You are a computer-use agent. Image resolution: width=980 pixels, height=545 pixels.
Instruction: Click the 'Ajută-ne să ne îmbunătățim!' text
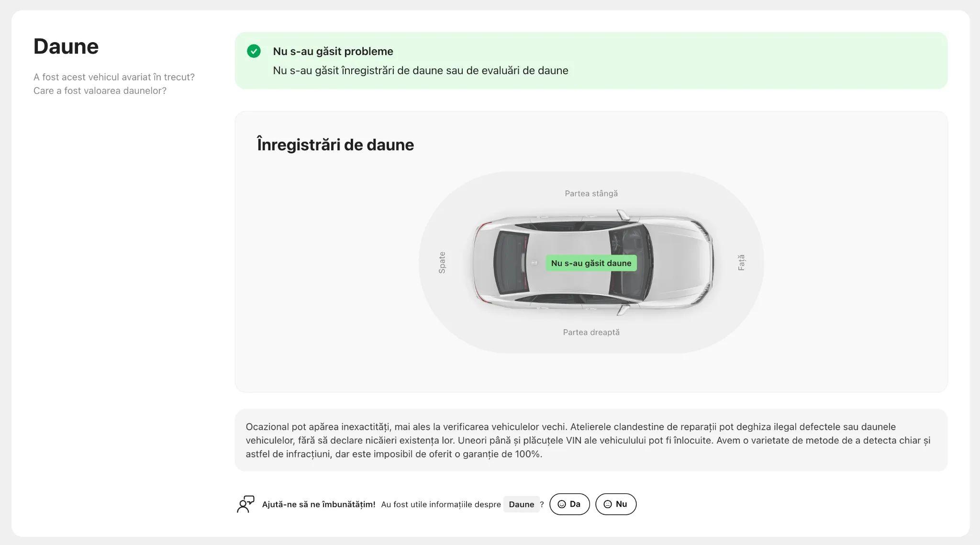pos(319,504)
